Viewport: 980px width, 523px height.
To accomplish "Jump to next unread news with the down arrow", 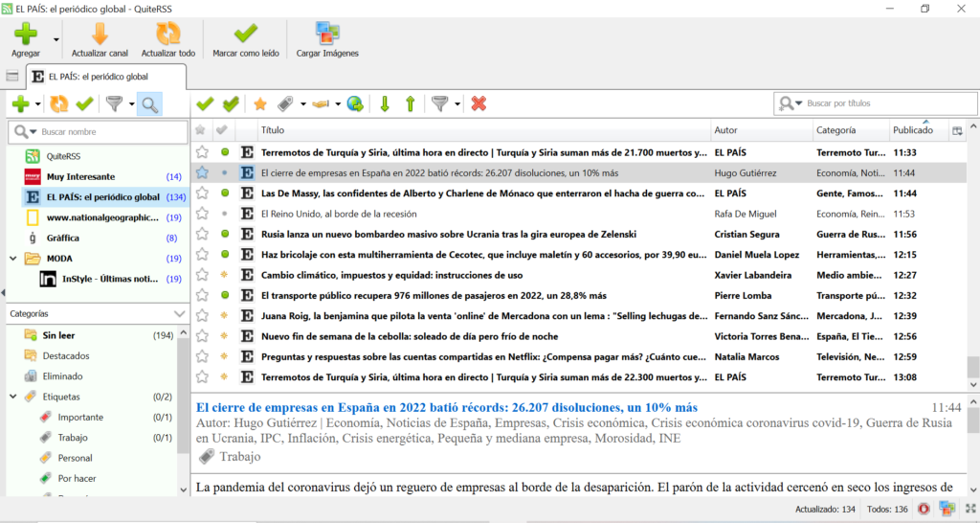I will coord(386,103).
